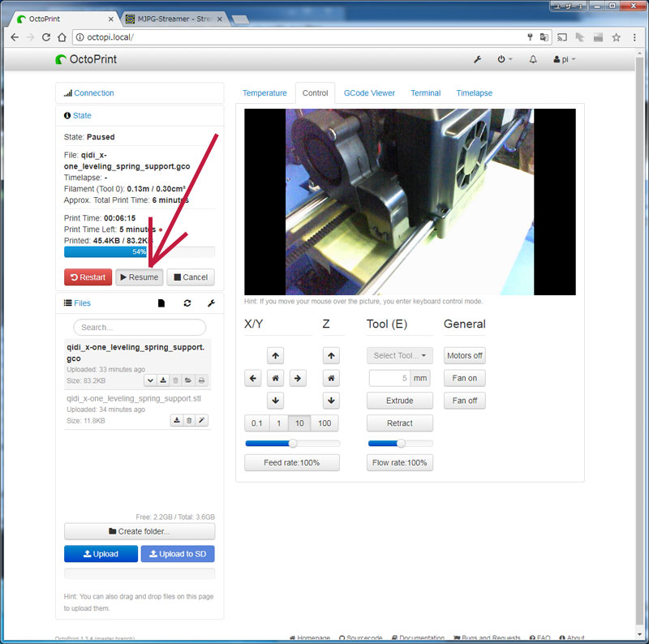
Task: Jog X axis right arrow
Action: (x=298, y=378)
